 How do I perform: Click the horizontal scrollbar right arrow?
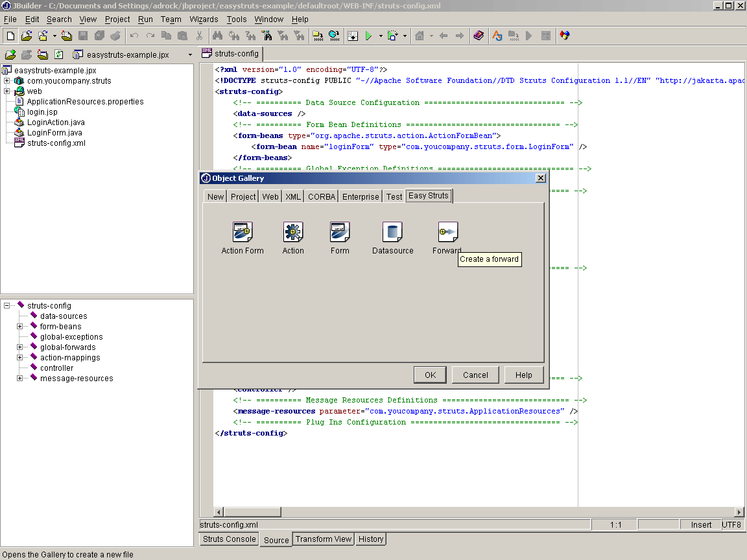739,512
